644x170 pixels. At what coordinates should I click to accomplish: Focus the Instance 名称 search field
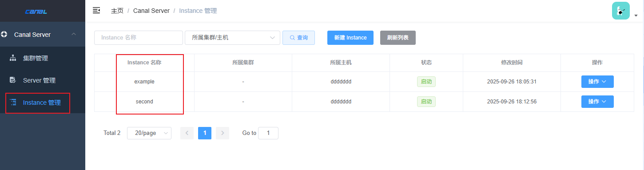[139, 38]
